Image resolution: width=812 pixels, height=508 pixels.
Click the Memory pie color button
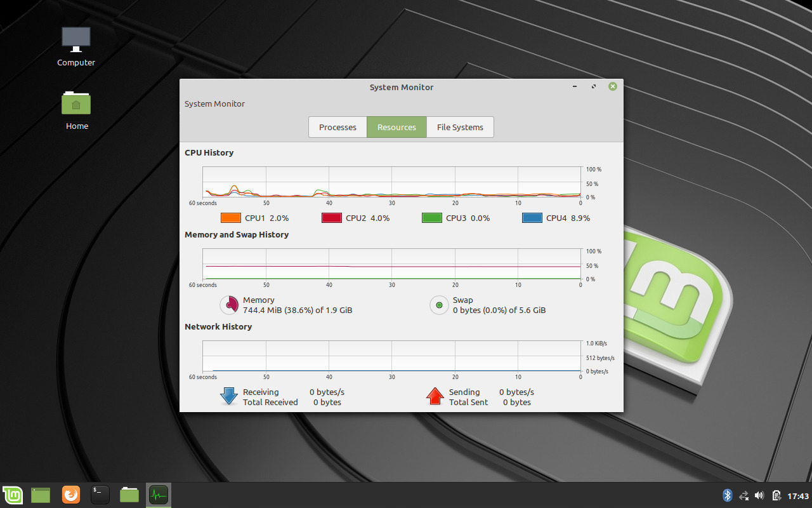[x=229, y=305]
